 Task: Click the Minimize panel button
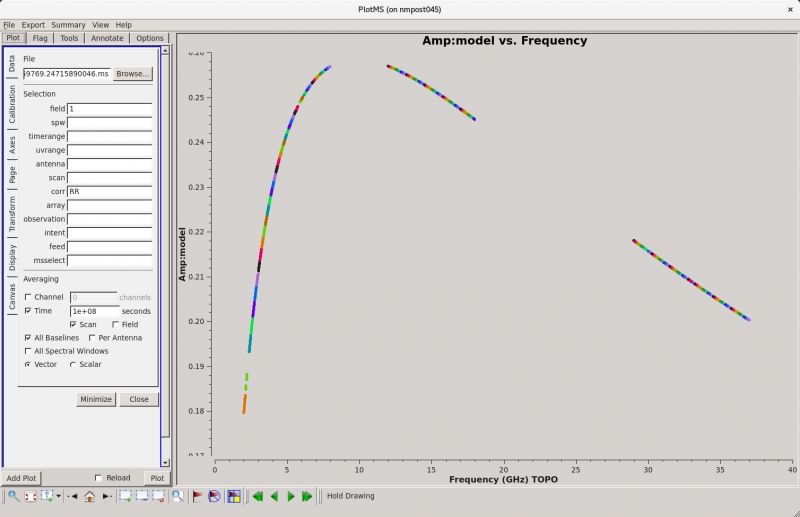point(96,399)
